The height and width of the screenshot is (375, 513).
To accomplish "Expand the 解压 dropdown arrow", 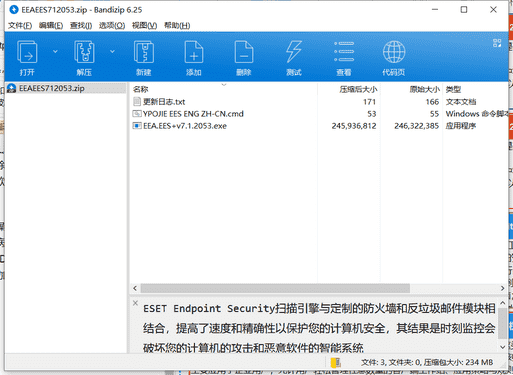I will tap(112, 52).
